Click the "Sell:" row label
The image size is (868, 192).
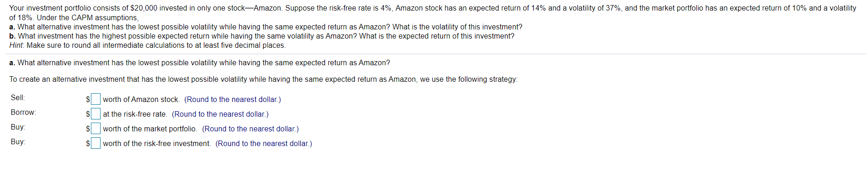click(x=18, y=98)
